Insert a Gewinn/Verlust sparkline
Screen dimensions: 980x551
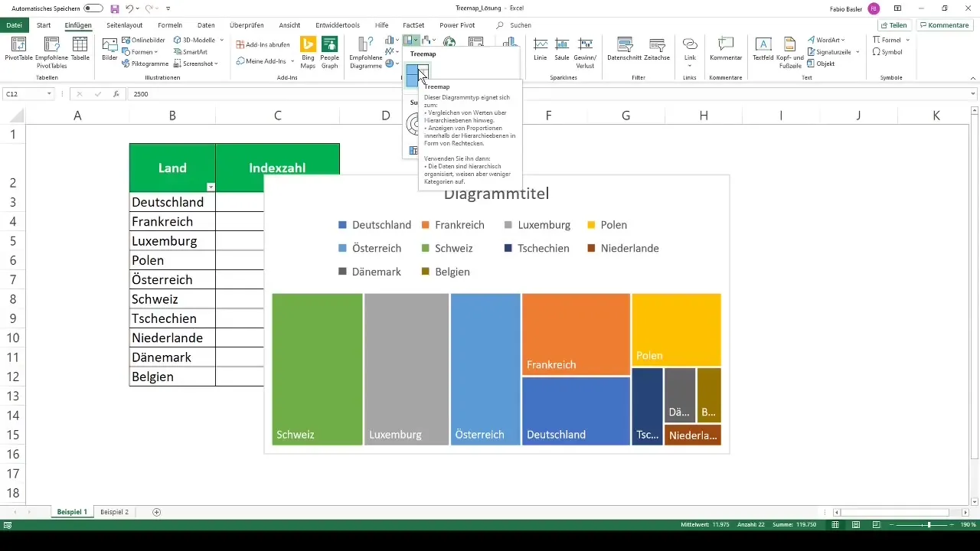pyautogui.click(x=585, y=51)
